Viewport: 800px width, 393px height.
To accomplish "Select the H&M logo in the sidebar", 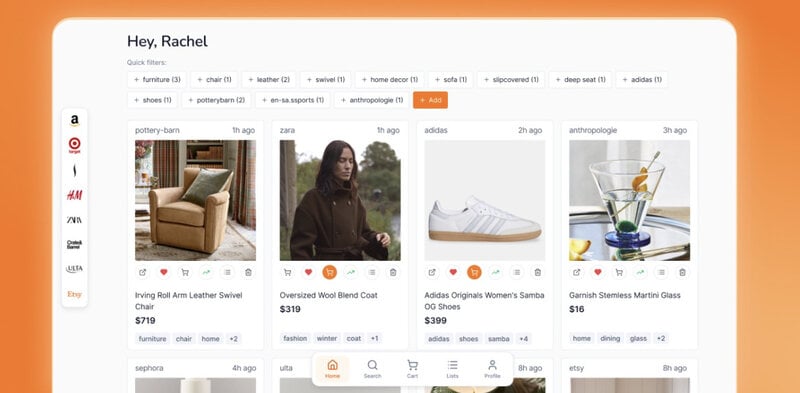I will click(x=74, y=195).
